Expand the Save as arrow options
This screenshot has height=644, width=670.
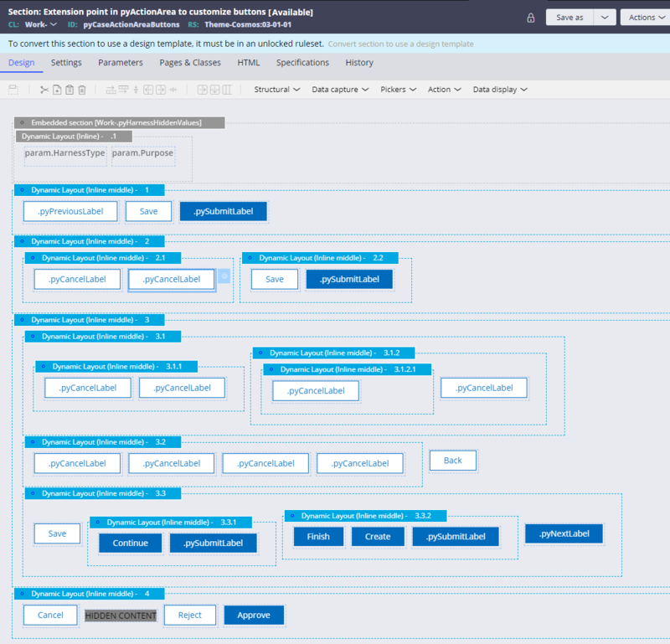point(605,18)
